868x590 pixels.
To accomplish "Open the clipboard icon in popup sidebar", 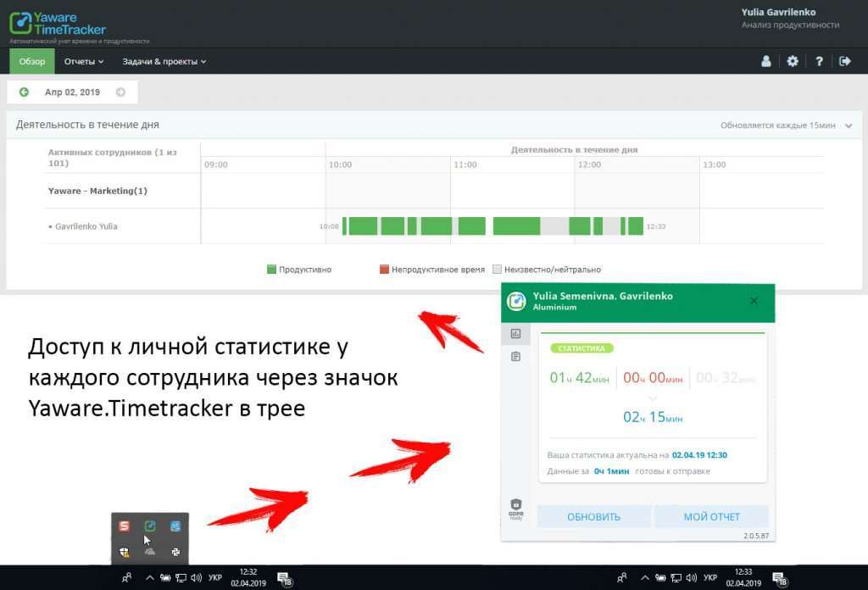I will (x=515, y=356).
